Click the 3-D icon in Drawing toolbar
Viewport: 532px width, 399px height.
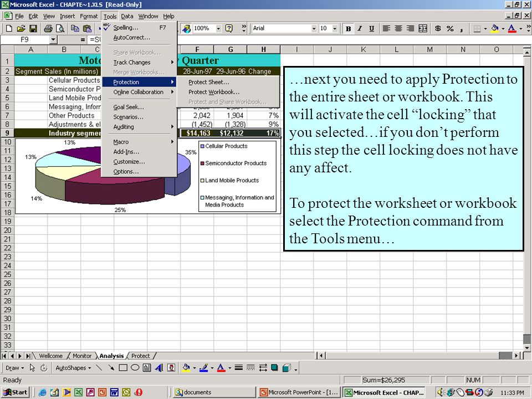[287, 368]
